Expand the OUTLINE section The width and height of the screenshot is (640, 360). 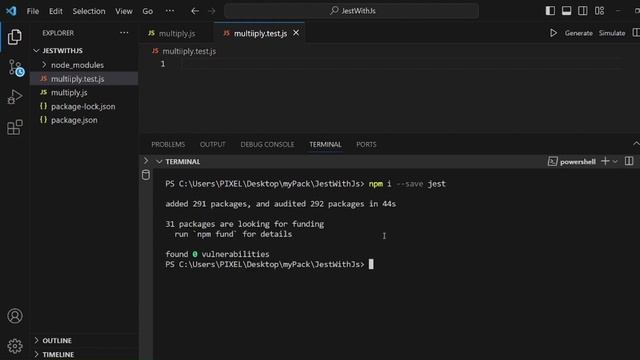[x=57, y=340]
